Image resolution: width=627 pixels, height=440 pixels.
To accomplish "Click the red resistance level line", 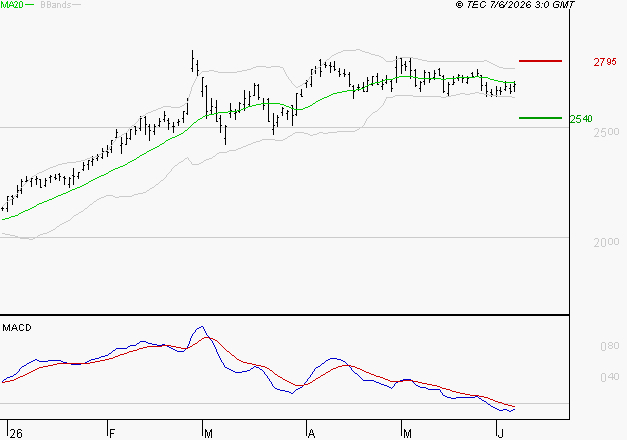I will point(540,61).
